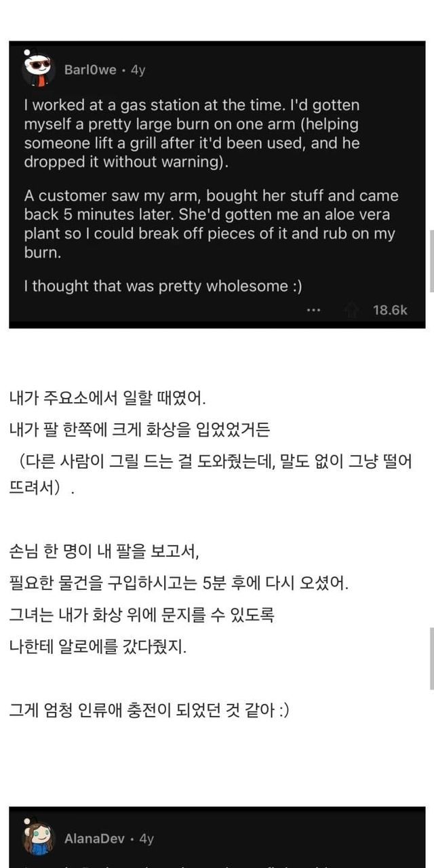
Task: Open the AlanaDev username profile link
Action: coord(94,839)
